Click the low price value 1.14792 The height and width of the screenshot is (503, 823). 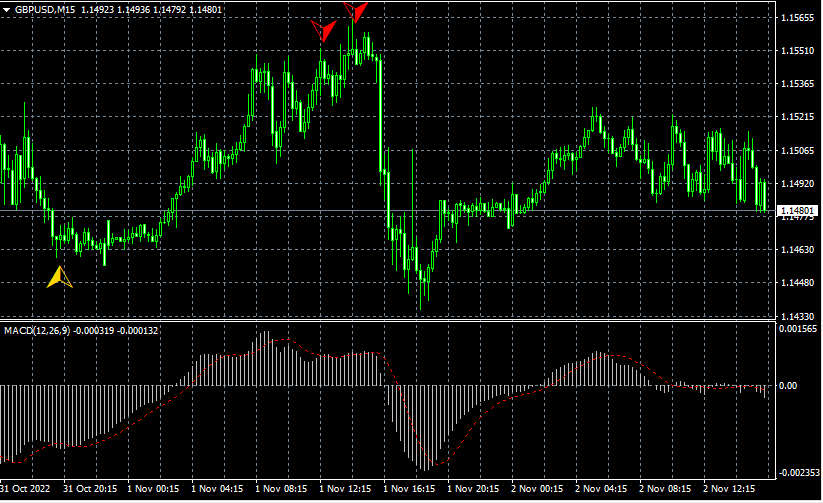pos(170,9)
